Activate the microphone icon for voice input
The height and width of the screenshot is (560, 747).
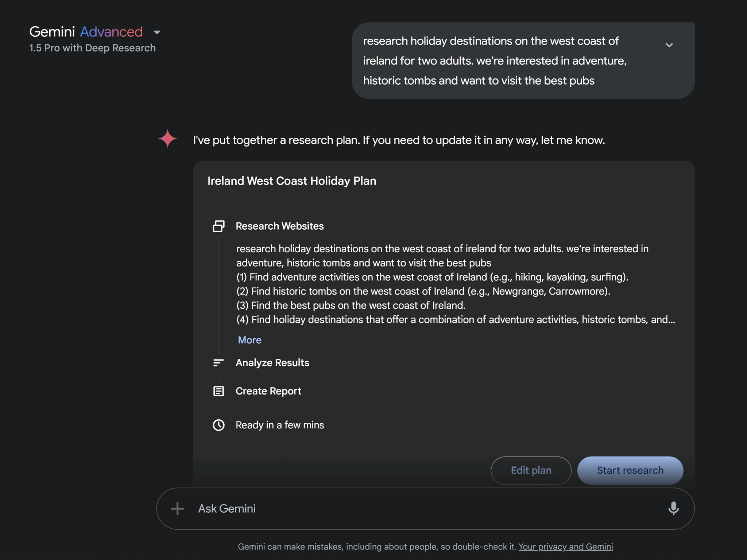pos(673,508)
